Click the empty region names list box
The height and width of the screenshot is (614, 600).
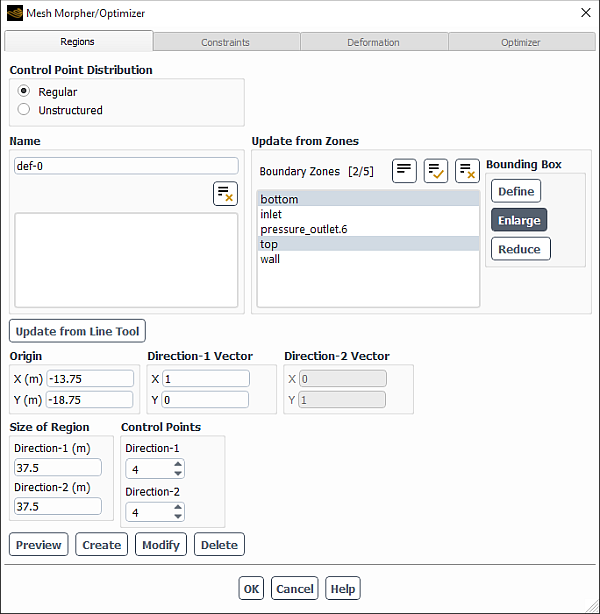tap(126, 260)
